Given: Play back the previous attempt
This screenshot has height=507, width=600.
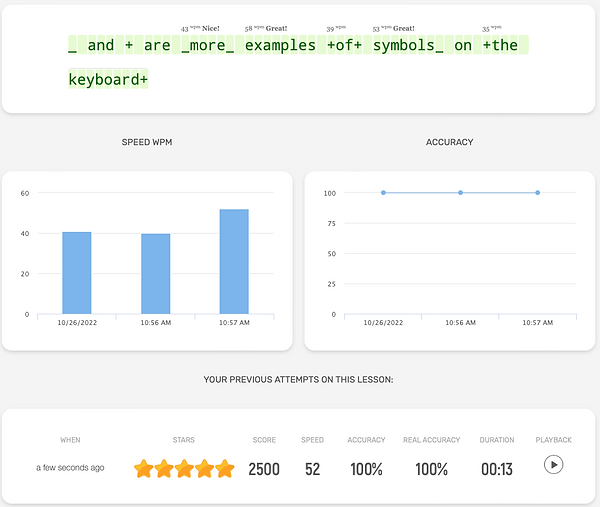Looking at the screenshot, I should pos(553,465).
